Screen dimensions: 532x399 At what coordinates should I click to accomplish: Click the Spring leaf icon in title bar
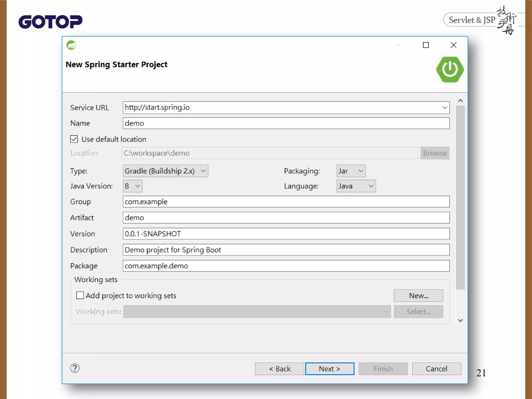71,45
